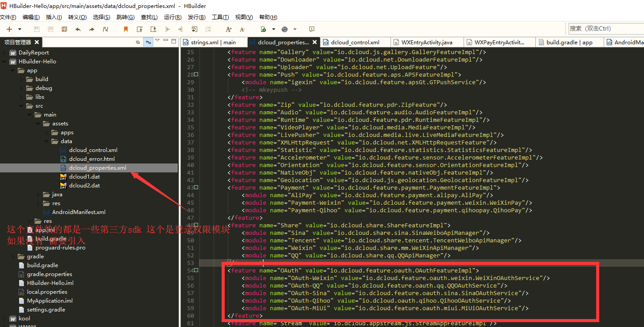Select proguard-rules.pro file
The image size is (644, 327).
click(x=60, y=248)
